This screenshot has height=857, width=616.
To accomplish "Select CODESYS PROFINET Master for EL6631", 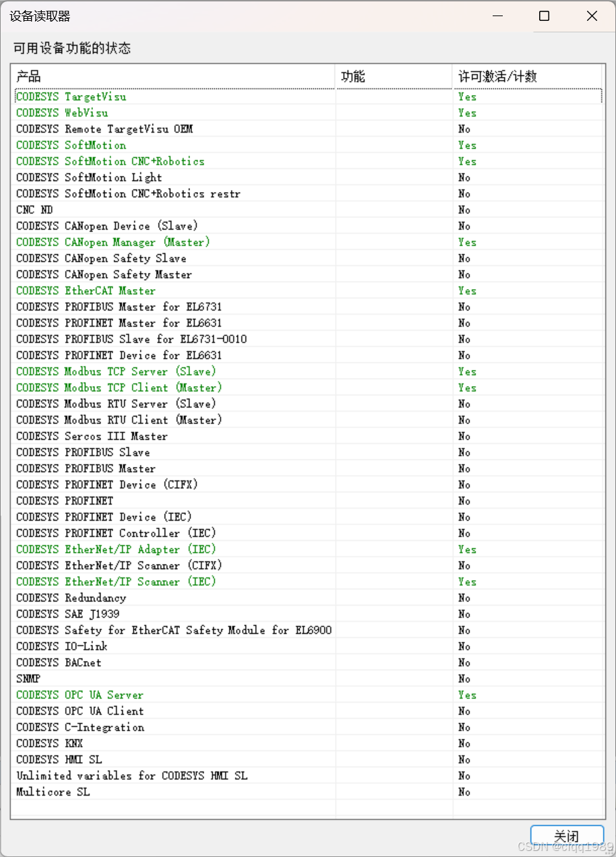I will [308, 323].
